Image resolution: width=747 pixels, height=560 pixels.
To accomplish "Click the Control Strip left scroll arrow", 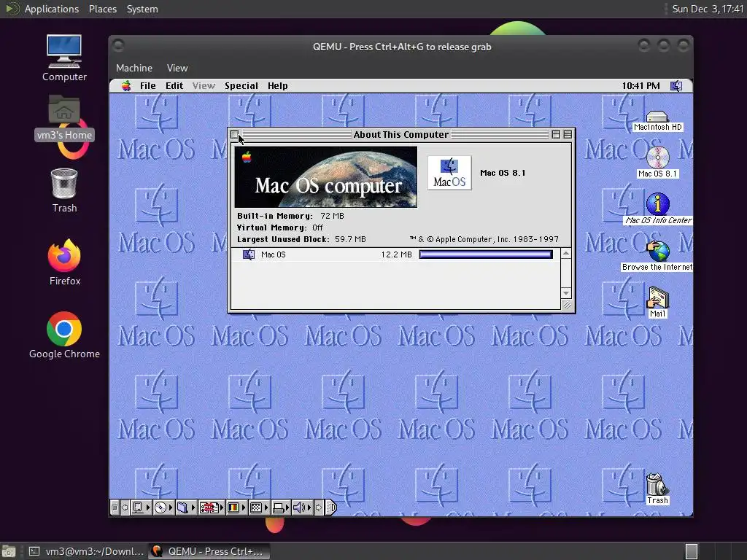I will point(125,507).
